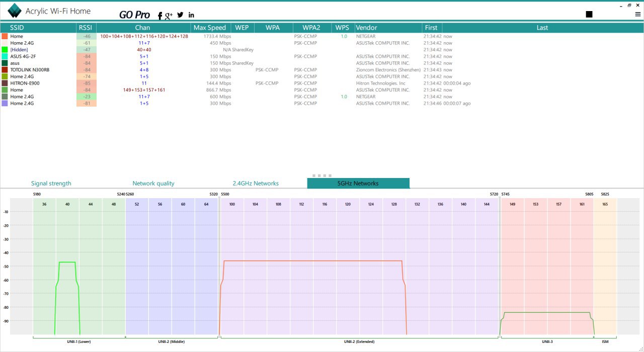Click the gray swatch of the Home 2.4G -23 row
Screen dimensions: 644x352
pos(5,97)
